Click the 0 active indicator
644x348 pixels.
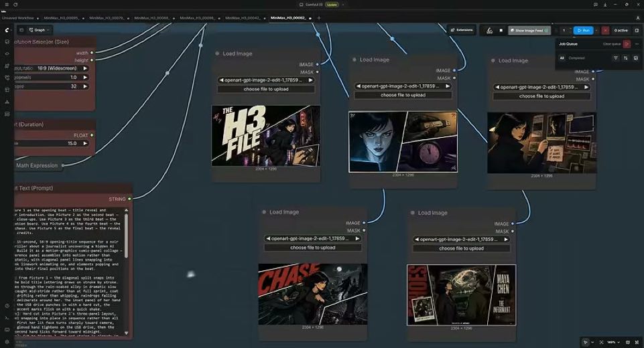coord(621,30)
